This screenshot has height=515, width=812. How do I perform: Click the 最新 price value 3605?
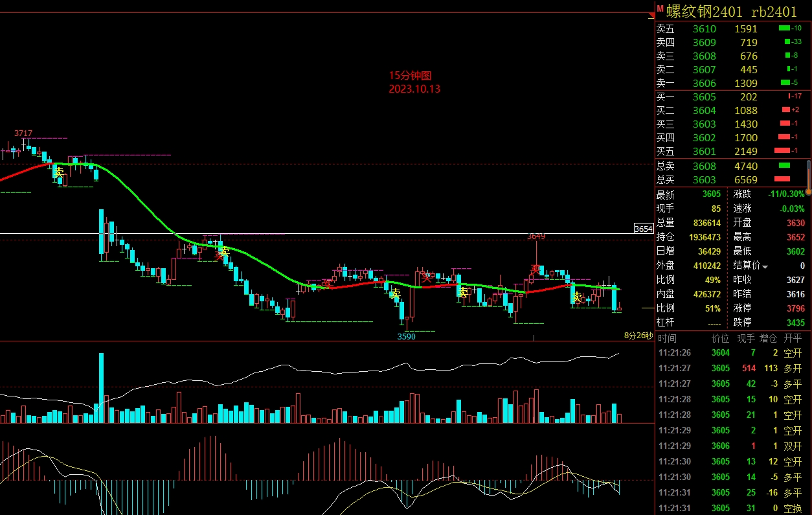711,194
